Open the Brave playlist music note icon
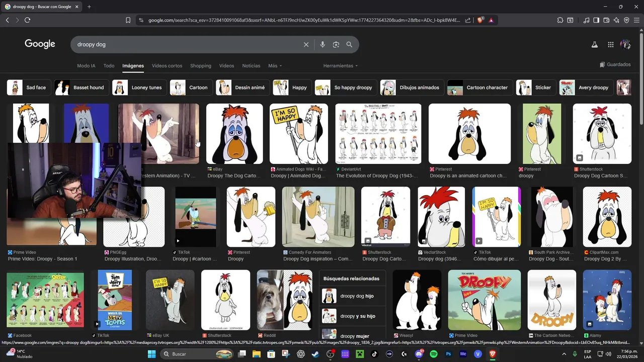The height and width of the screenshot is (362, 644). (586, 20)
